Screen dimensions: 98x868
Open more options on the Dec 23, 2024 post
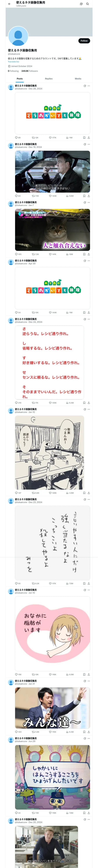(89, 499)
